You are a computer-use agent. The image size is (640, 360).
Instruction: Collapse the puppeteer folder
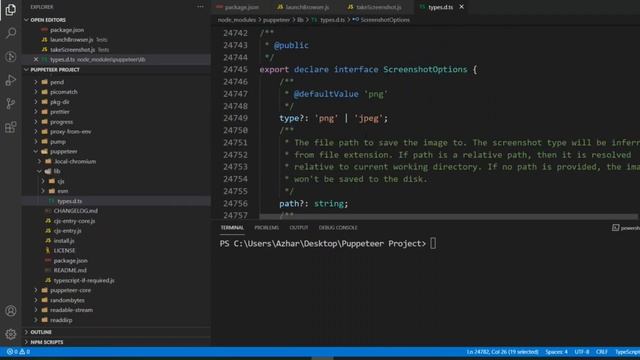coord(64,151)
